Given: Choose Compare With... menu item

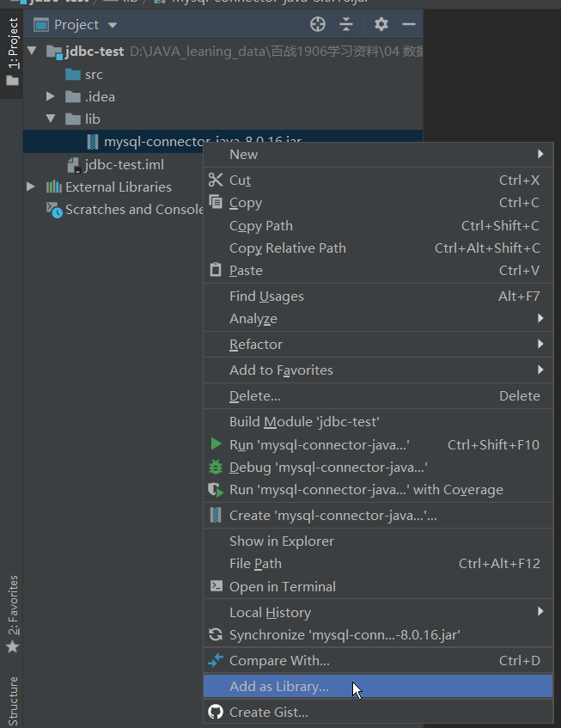Looking at the screenshot, I should 378,661.
